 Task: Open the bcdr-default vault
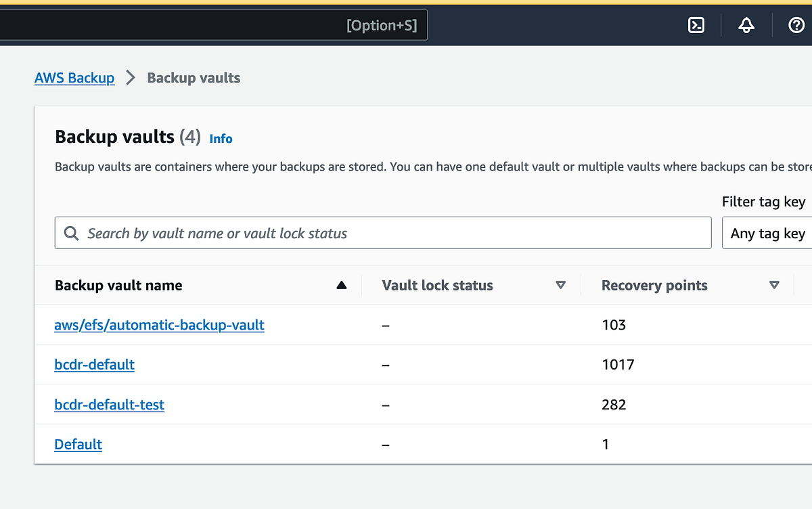tap(94, 365)
